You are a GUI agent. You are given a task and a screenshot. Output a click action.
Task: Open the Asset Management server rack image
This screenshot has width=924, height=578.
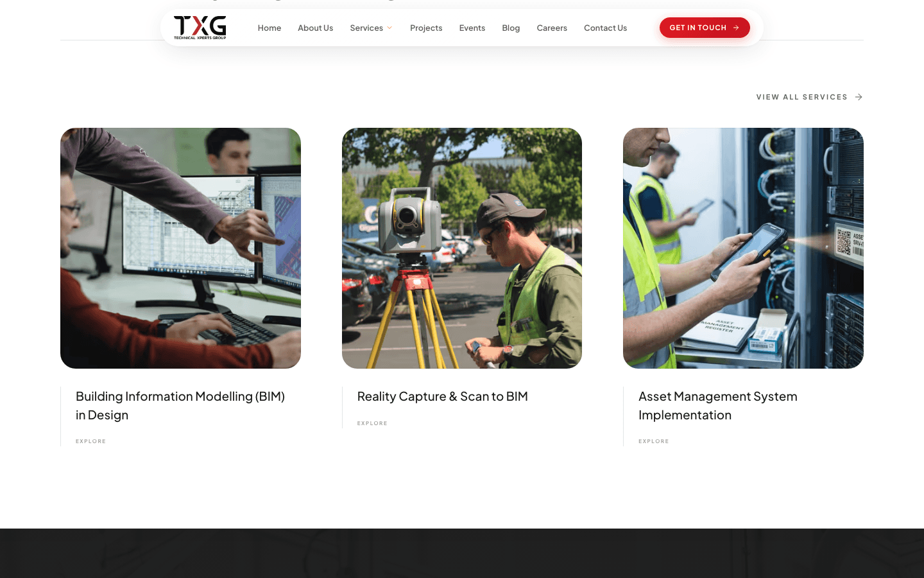pyautogui.click(x=743, y=248)
